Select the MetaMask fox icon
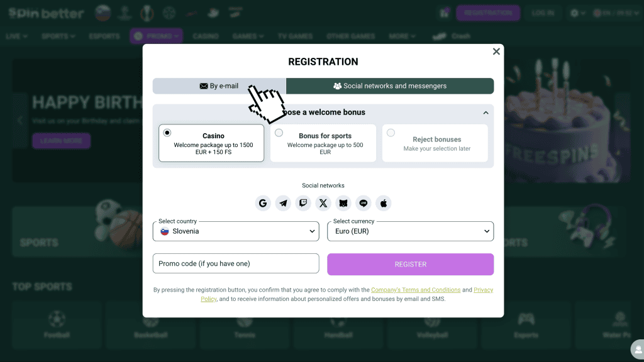Viewport: 644px width, 362px height. pyautogui.click(x=343, y=203)
